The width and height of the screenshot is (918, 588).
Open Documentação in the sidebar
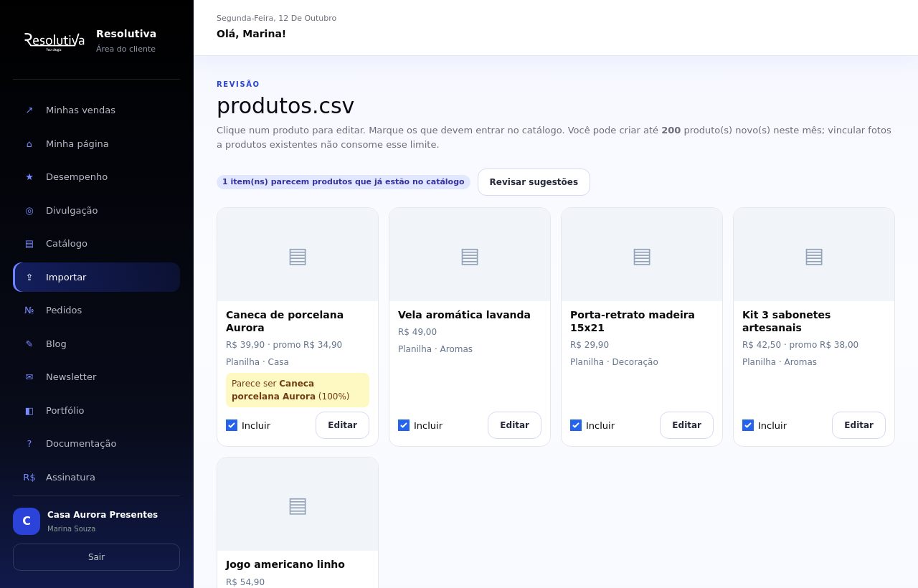point(96,444)
